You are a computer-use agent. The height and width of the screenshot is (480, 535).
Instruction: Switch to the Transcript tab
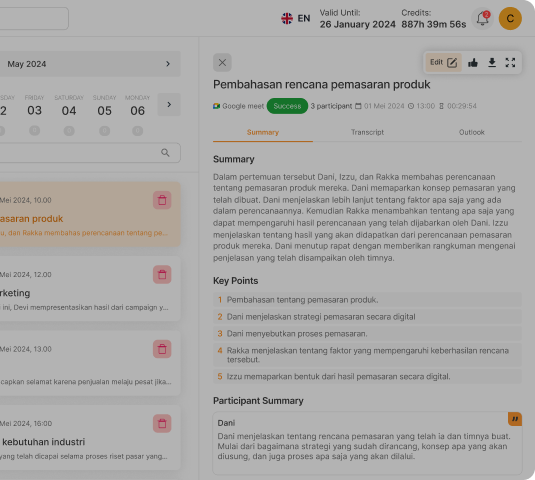pyautogui.click(x=367, y=132)
